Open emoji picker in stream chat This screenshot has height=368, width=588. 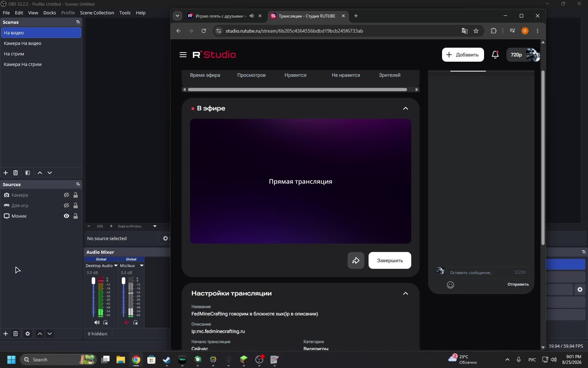pos(450,285)
